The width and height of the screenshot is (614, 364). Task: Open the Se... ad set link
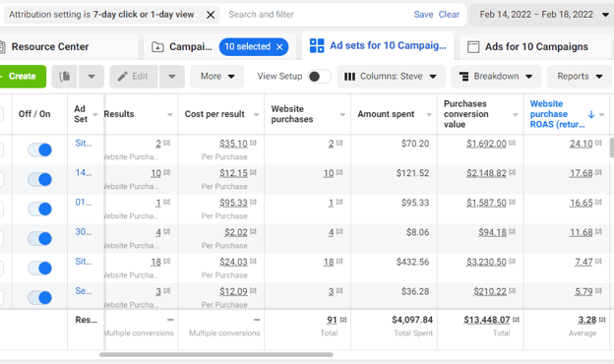(x=84, y=291)
